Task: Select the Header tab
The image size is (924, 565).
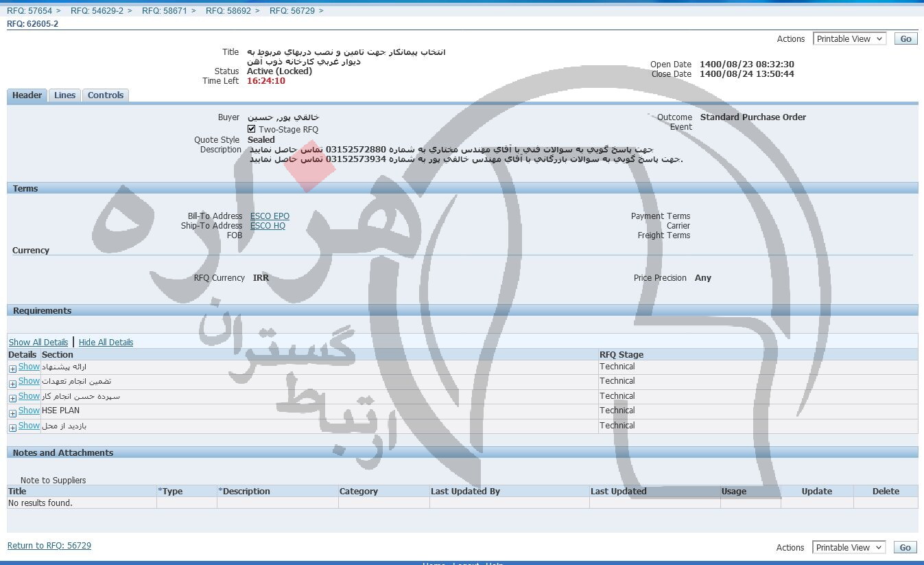Action: (27, 95)
